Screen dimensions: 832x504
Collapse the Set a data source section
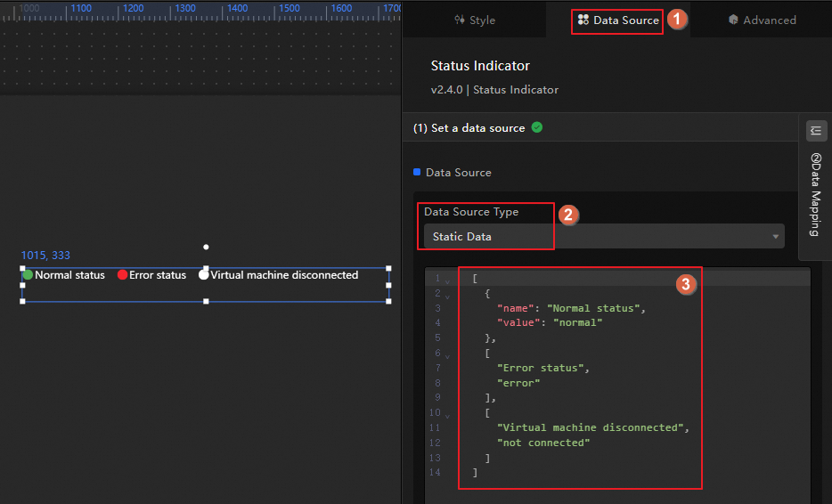pos(469,128)
